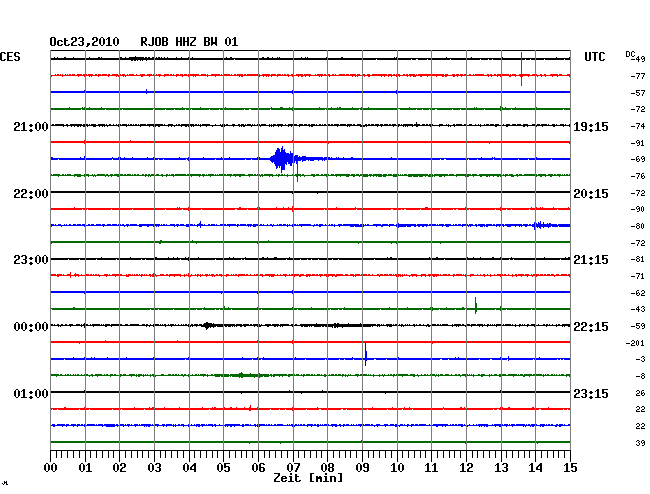Click the 13 minute axis tick label
Image resolution: width=650 pixels, height=494 pixels.
pyautogui.click(x=501, y=468)
